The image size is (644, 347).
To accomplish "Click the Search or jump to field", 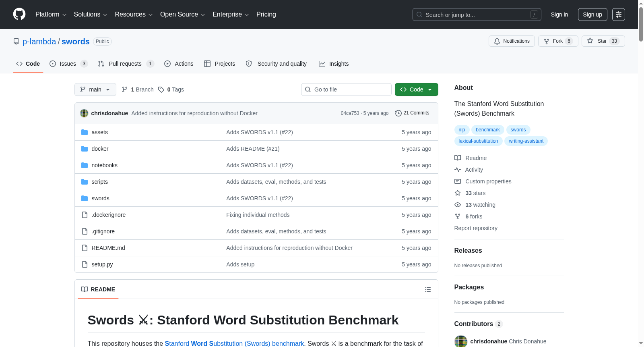I will tap(477, 15).
